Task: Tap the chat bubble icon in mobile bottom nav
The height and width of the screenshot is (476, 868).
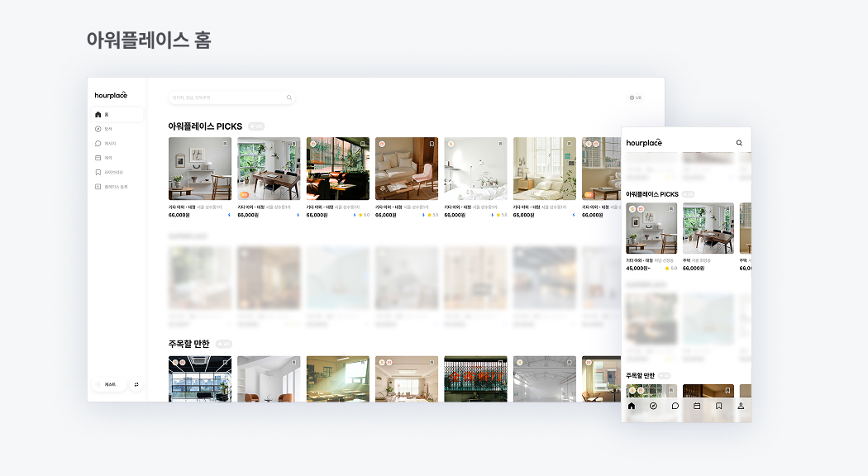Action: click(675, 406)
